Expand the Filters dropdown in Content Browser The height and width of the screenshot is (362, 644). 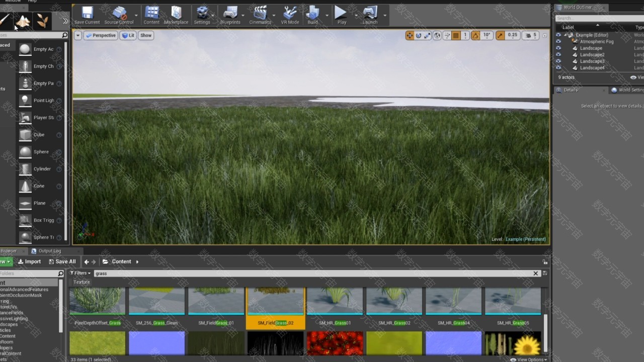click(x=80, y=273)
